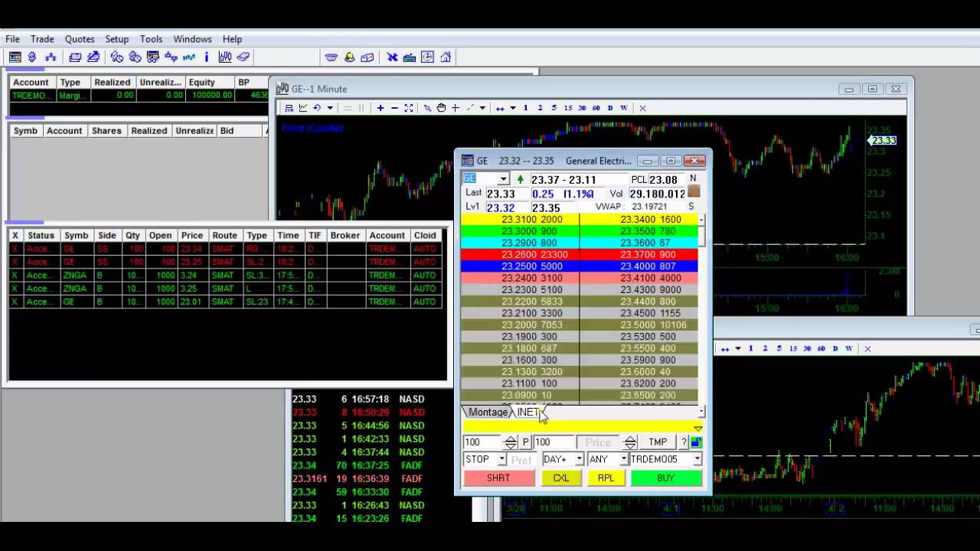Select the hand pan tool in GE--1 Minute chart
980x551 pixels.
point(441,108)
